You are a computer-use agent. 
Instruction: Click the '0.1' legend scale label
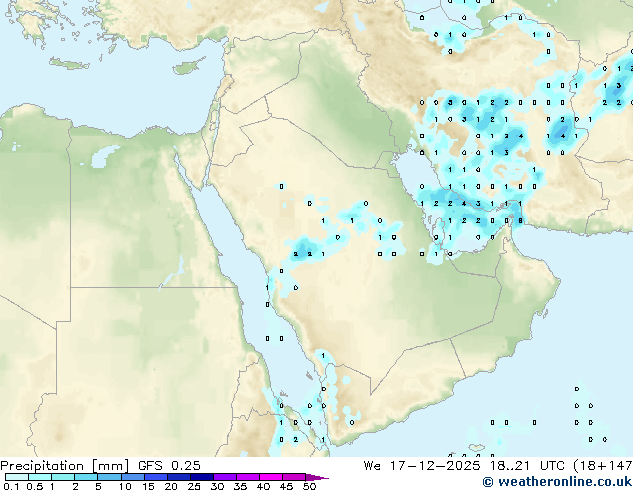pos(11,486)
